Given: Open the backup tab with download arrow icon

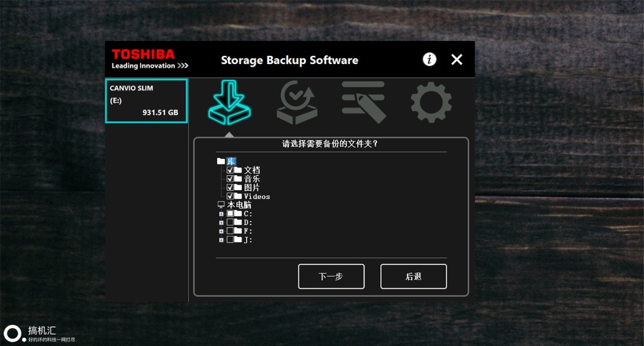Looking at the screenshot, I should pos(229,102).
